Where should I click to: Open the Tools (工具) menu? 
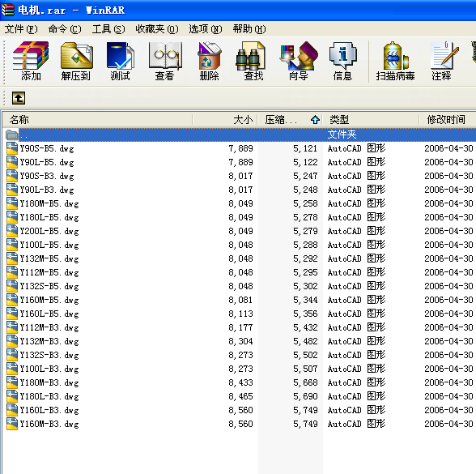tap(108, 29)
